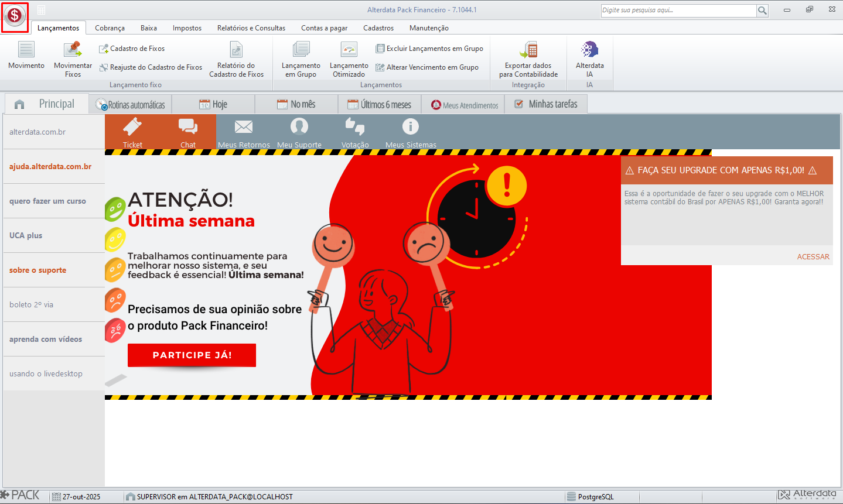This screenshot has width=843, height=504.
Task: Open Meu Suporte profile icon
Action: tap(299, 132)
